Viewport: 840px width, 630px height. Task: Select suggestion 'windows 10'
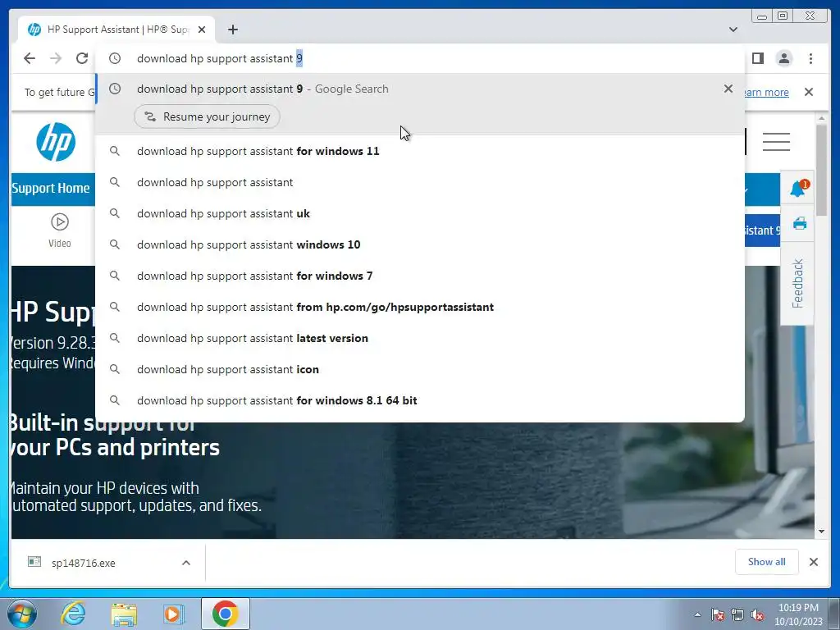419,244
